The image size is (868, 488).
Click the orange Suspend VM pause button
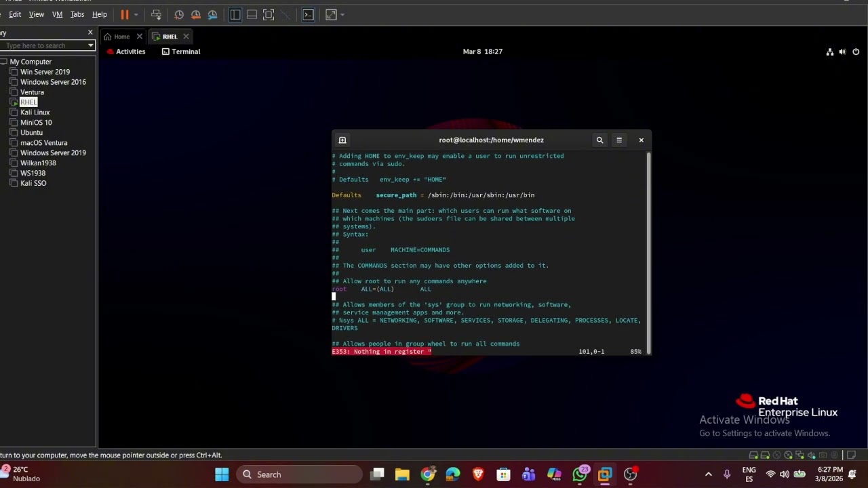125,14
